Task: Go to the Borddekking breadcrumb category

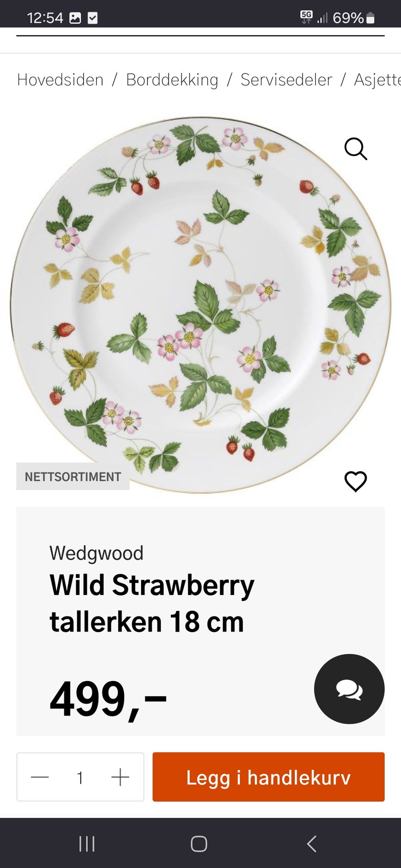Action: [172, 80]
